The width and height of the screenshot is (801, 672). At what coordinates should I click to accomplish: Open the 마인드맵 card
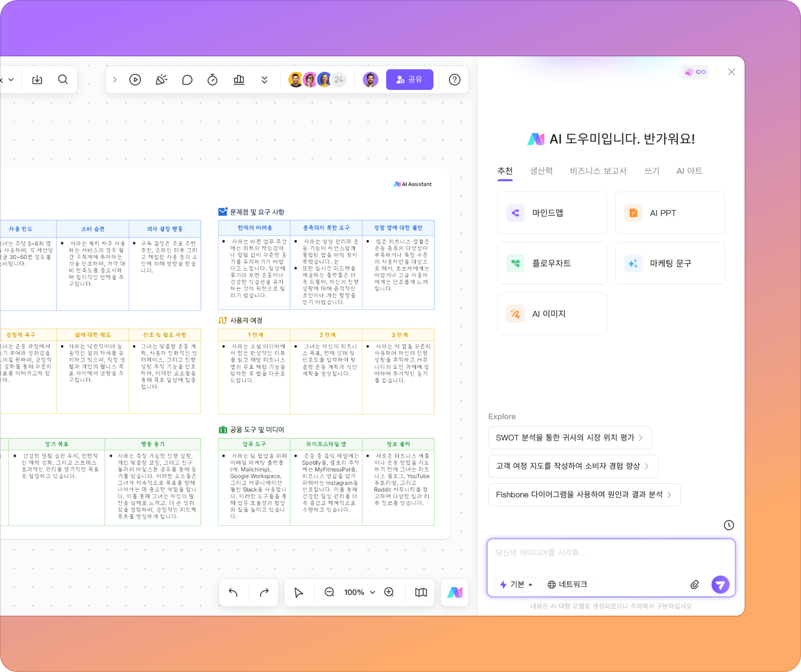pyautogui.click(x=552, y=213)
